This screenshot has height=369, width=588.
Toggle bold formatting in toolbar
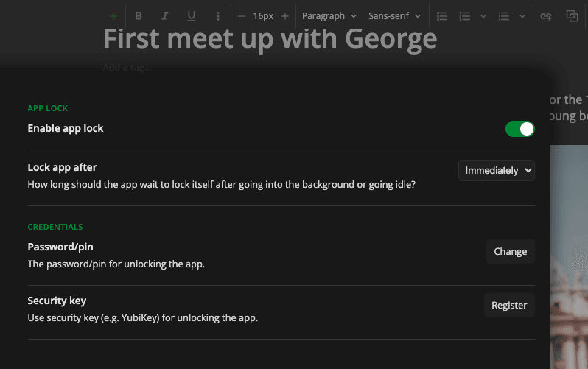click(x=138, y=15)
